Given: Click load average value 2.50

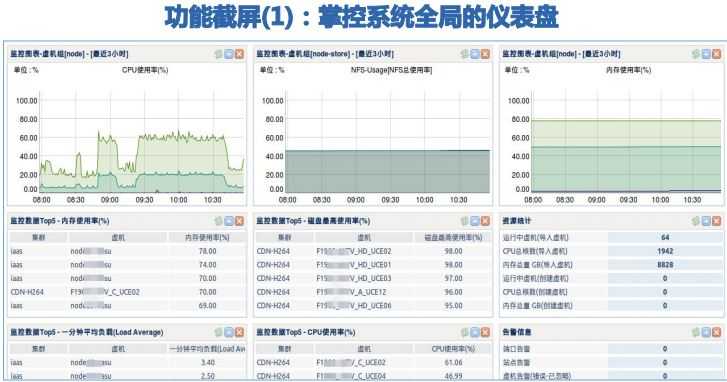Looking at the screenshot, I should (x=207, y=376).
